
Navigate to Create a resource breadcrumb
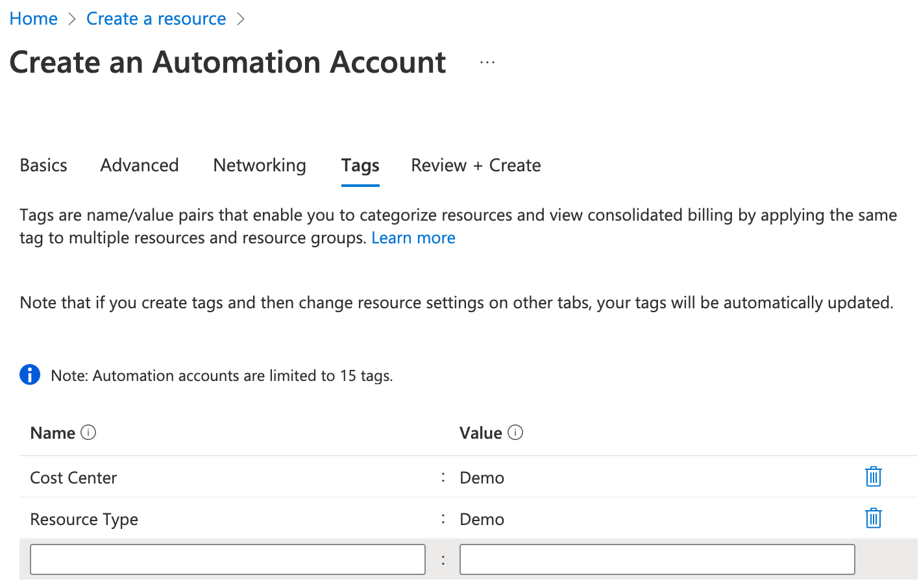click(156, 19)
